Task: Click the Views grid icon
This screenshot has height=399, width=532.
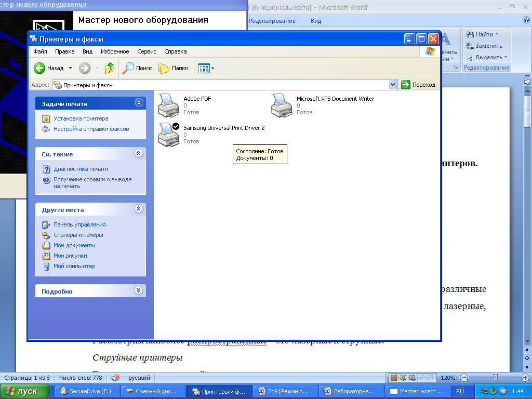Action: tap(204, 68)
